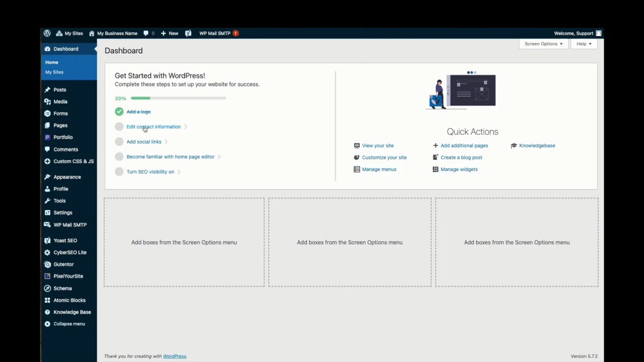Click the Tools wrench icon in sidebar

point(47,201)
